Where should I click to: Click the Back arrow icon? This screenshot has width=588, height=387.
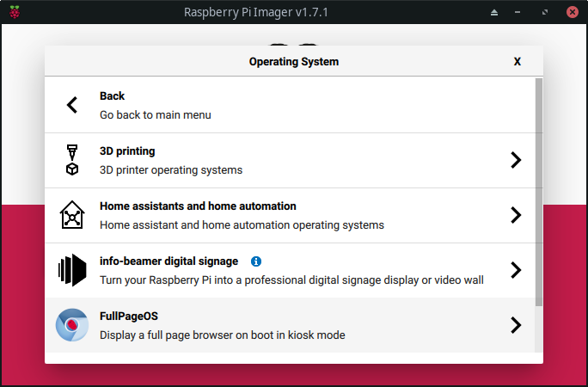(x=72, y=105)
